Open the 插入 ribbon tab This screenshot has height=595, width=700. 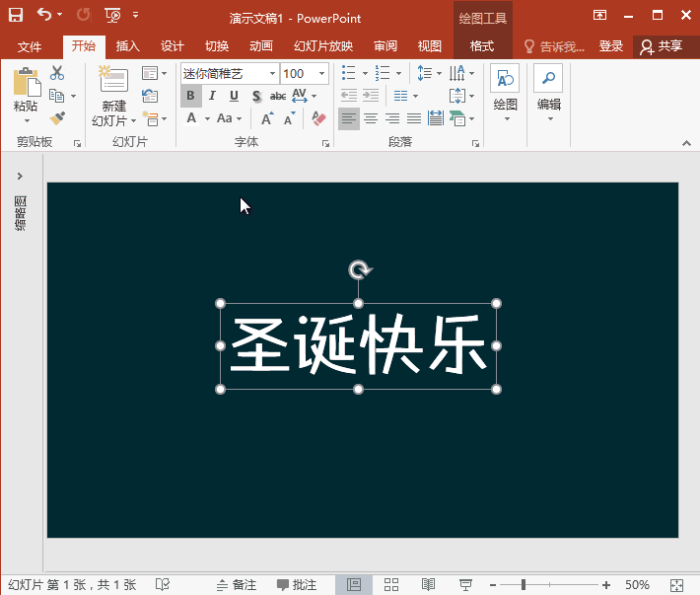click(128, 46)
